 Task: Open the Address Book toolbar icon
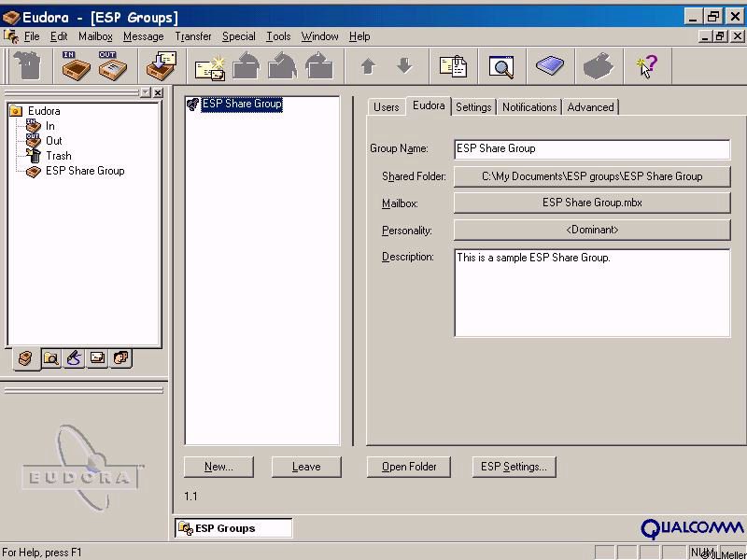pos(550,65)
